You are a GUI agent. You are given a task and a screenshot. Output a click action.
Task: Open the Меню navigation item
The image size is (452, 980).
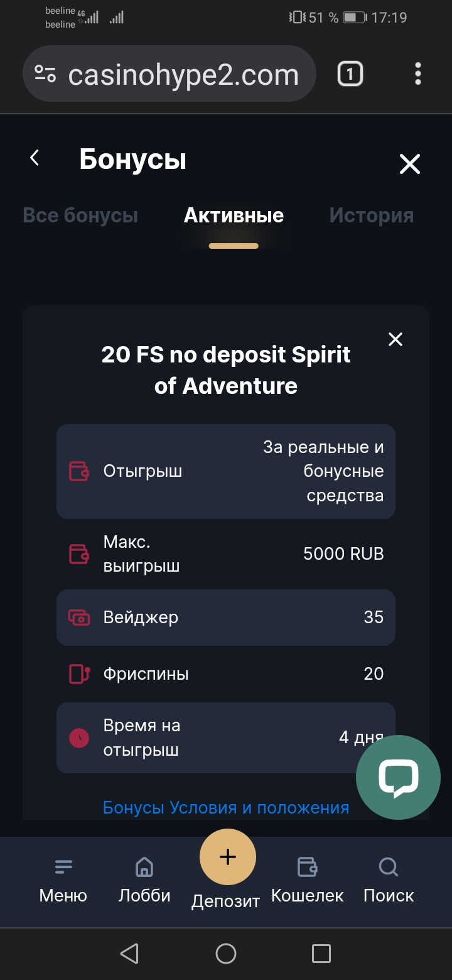63,881
